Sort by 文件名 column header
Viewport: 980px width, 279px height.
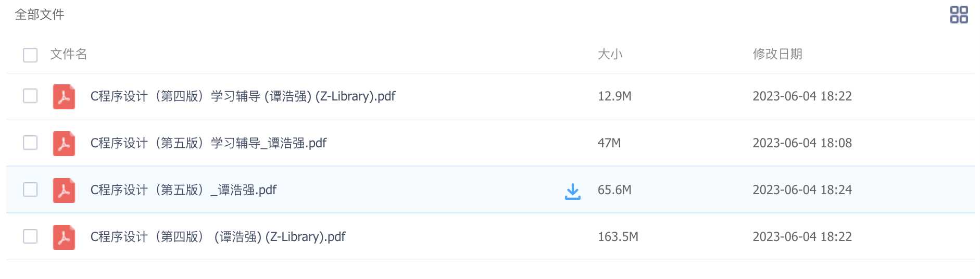pyautogui.click(x=69, y=54)
